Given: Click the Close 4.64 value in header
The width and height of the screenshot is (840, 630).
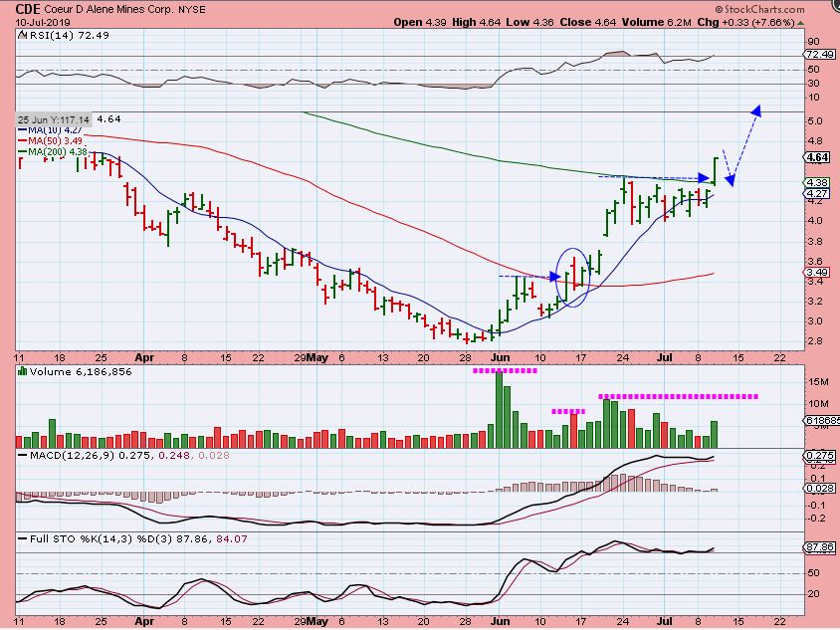Looking at the screenshot, I should point(587,23).
